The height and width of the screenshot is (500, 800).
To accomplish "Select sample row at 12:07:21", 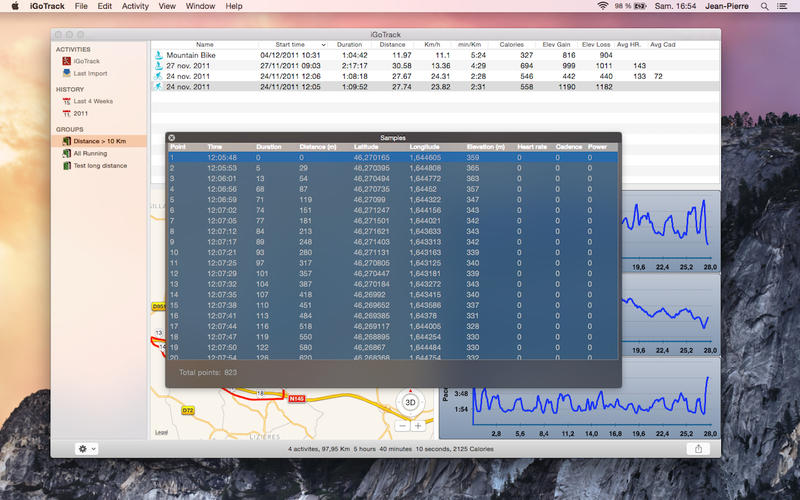I will pos(393,253).
